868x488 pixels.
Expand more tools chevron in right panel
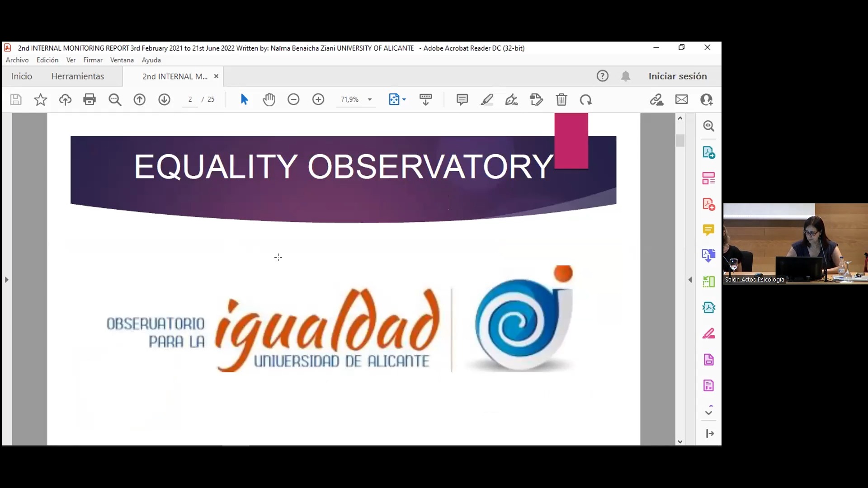[708, 412]
